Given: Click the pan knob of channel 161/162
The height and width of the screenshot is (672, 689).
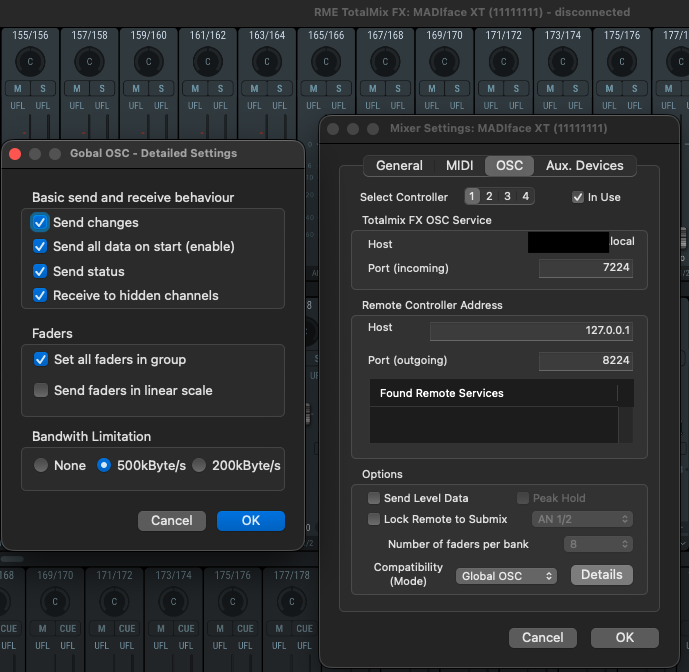Looking at the screenshot, I should pos(207,62).
